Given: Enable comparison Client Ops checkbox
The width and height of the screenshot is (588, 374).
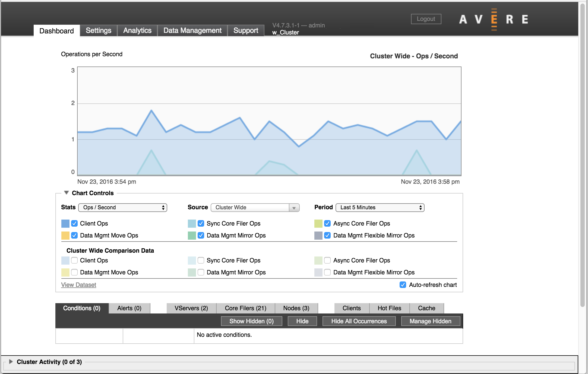Looking at the screenshot, I should click(x=74, y=260).
